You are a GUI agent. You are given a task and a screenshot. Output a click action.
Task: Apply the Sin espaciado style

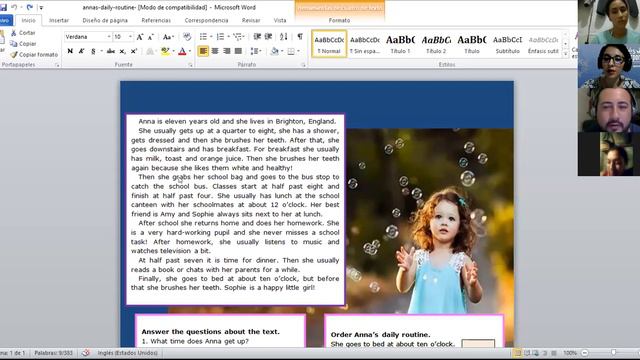(364, 44)
